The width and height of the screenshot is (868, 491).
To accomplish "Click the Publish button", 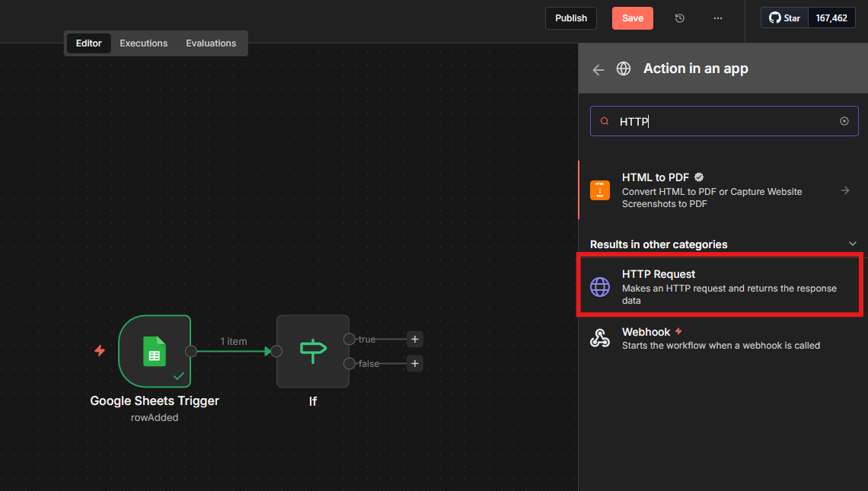I will (x=570, y=18).
